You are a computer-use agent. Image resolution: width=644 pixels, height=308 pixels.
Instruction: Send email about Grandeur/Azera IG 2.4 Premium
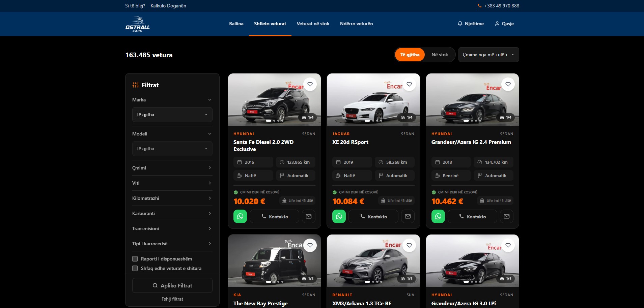pyautogui.click(x=507, y=216)
